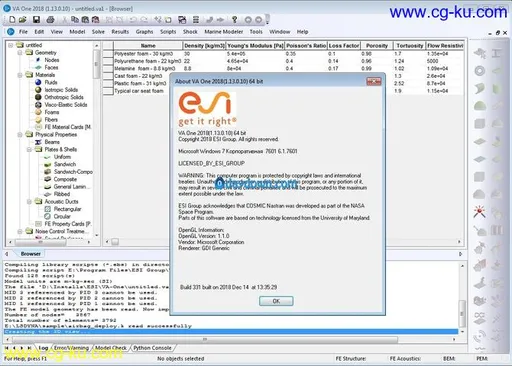
Task: Click the Name column header
Action: pyautogui.click(x=148, y=46)
